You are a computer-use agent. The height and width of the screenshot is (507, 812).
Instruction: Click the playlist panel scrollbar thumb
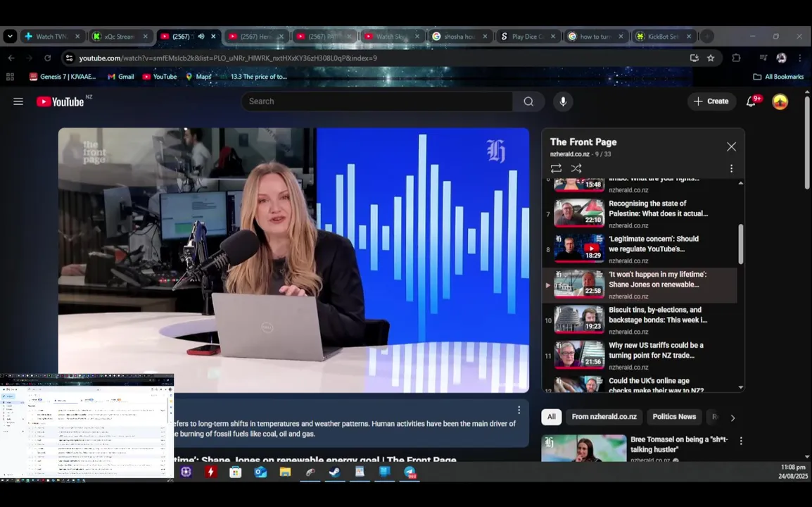point(740,244)
